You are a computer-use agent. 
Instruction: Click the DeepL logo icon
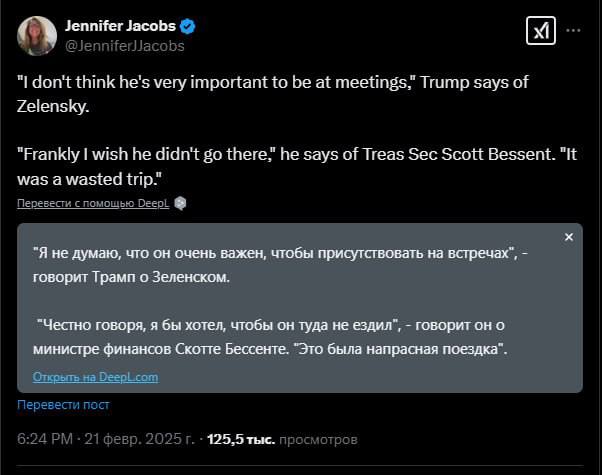(180, 203)
